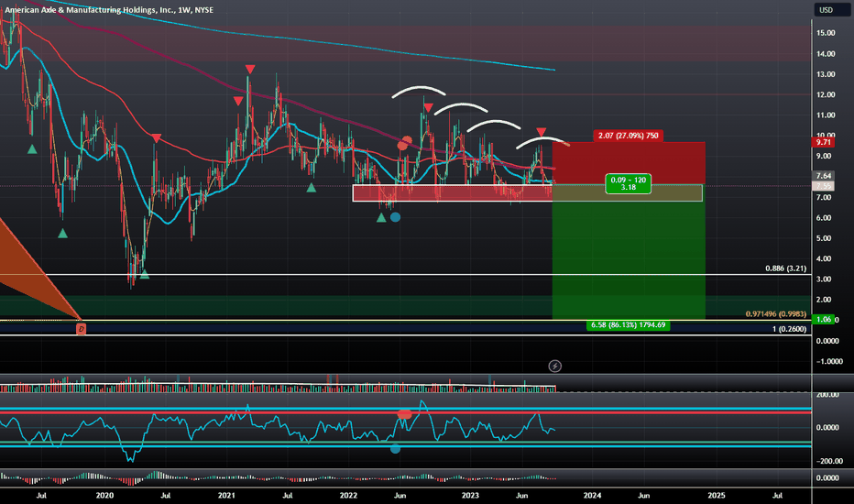Click the '1 (0.2600)' Fibonacci level label
This screenshot has width=854, height=504.
tap(789, 329)
